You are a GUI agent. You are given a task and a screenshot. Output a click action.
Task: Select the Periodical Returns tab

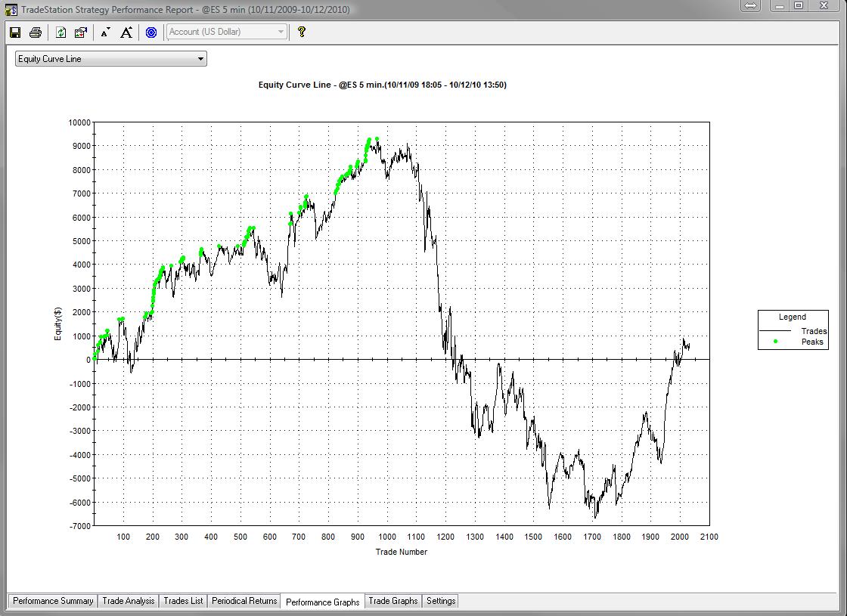244,601
